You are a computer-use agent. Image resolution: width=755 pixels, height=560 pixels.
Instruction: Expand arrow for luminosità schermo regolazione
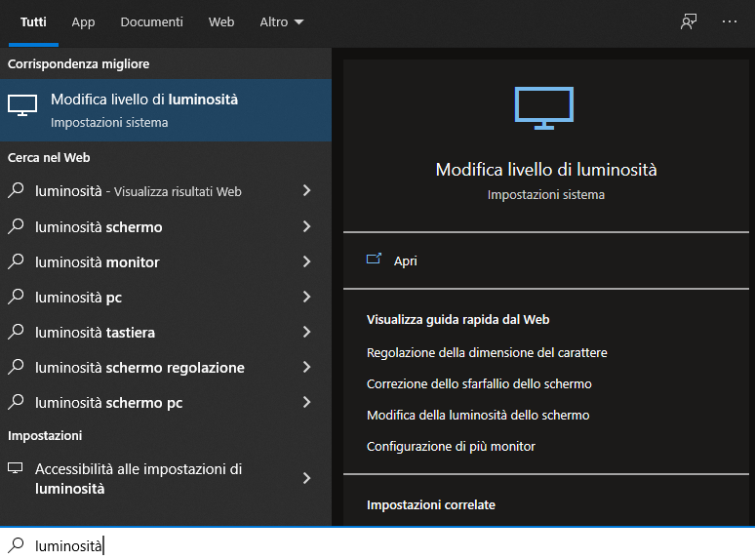[306, 367]
